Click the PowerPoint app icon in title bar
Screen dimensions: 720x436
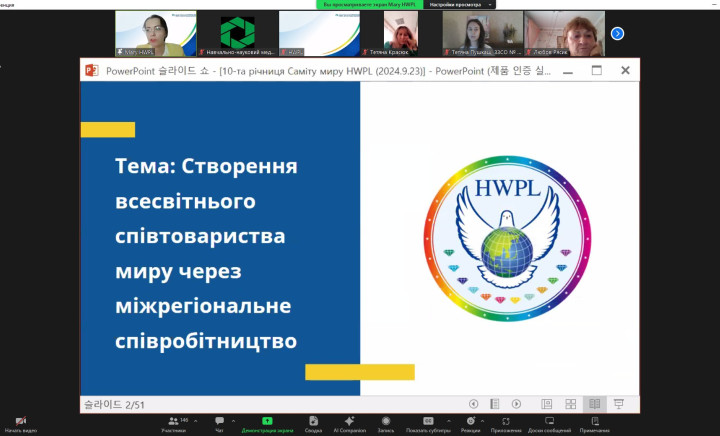(x=92, y=70)
